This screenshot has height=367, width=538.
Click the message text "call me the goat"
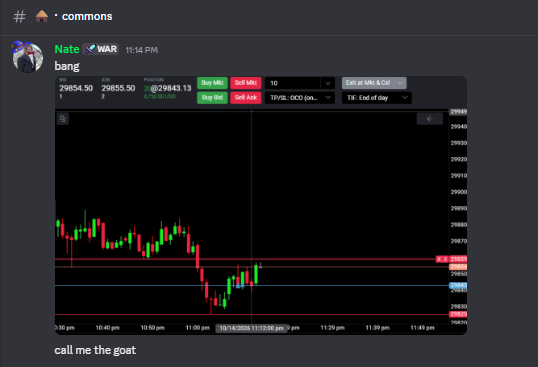click(x=95, y=350)
